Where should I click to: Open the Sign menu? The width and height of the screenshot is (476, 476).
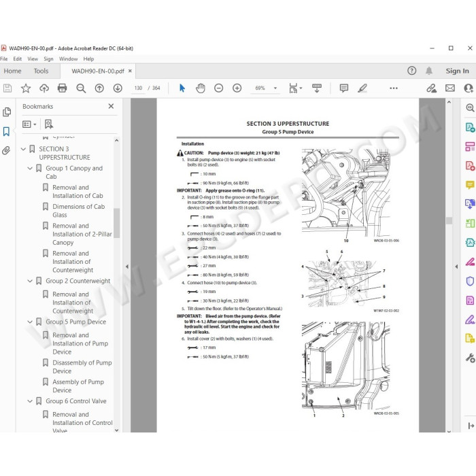tap(48, 59)
